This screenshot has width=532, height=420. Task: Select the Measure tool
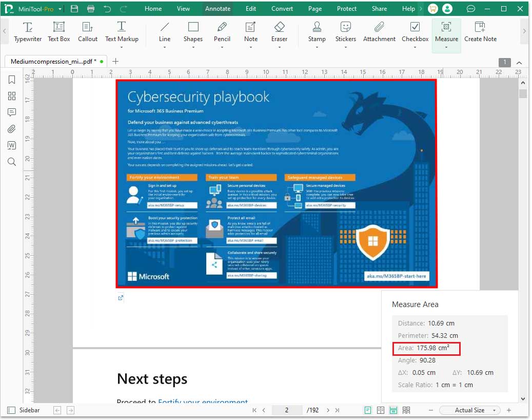[446, 32]
